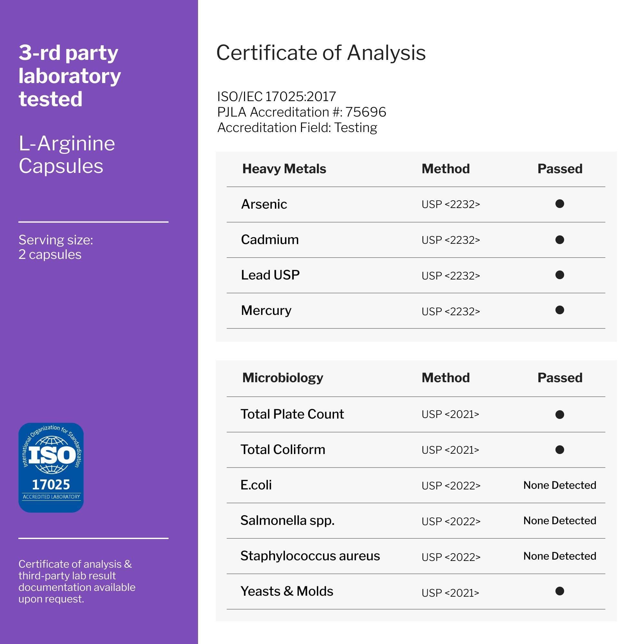Click the passed dot for Mercury
644x644 pixels.
click(560, 310)
